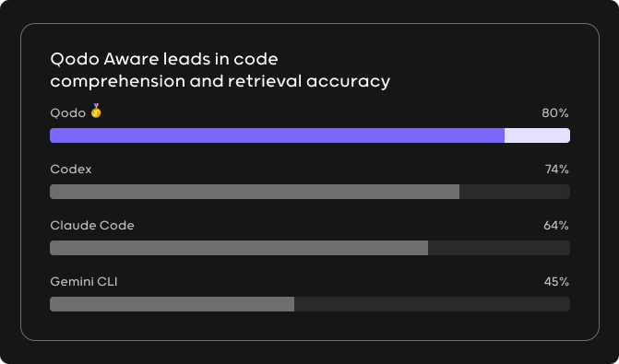
Task: Click the gray filled Codex bar
Action: tap(255, 192)
